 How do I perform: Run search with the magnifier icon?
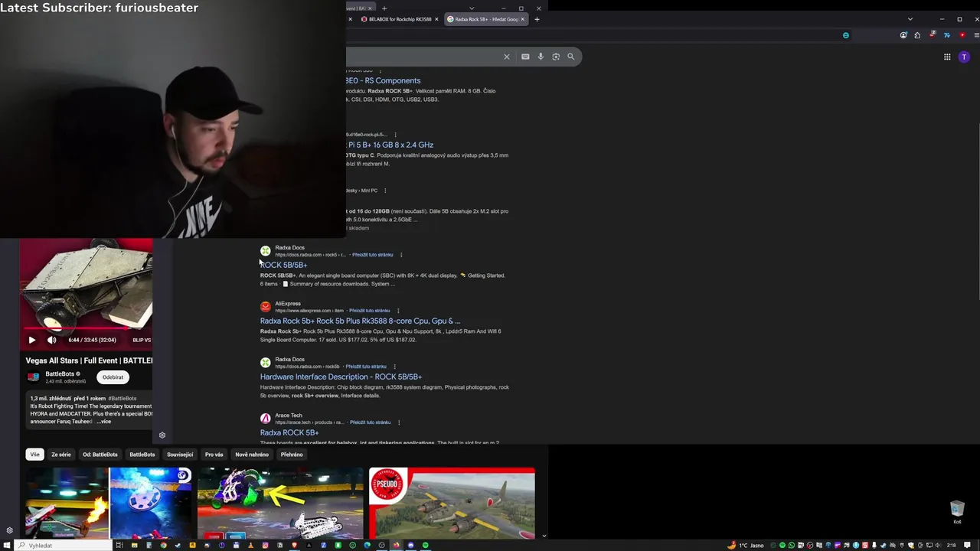(x=570, y=57)
